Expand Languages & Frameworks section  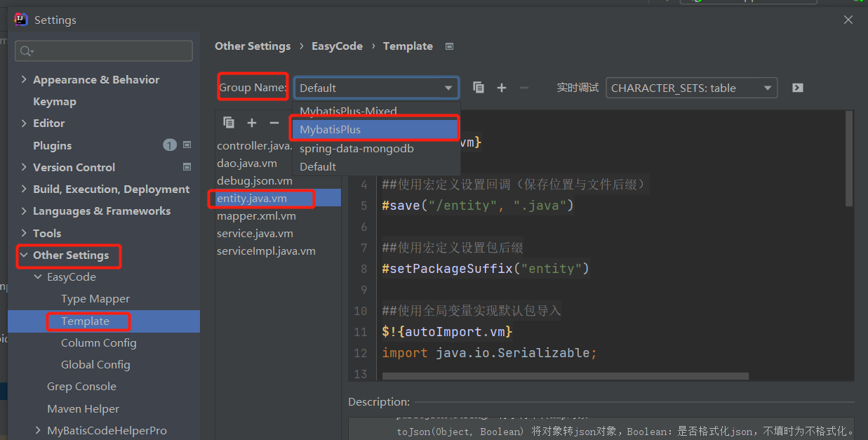click(25, 211)
